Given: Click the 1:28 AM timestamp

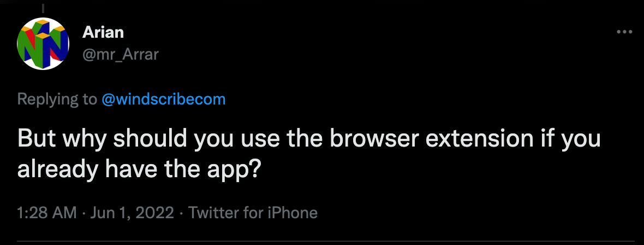Looking at the screenshot, I should coord(47,213).
